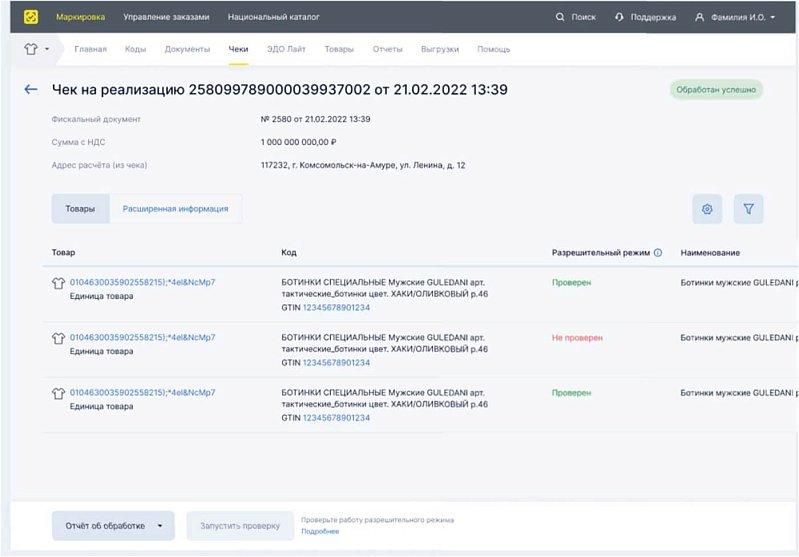Switch to Расширенная информация tab
799x557 pixels.
[175, 208]
